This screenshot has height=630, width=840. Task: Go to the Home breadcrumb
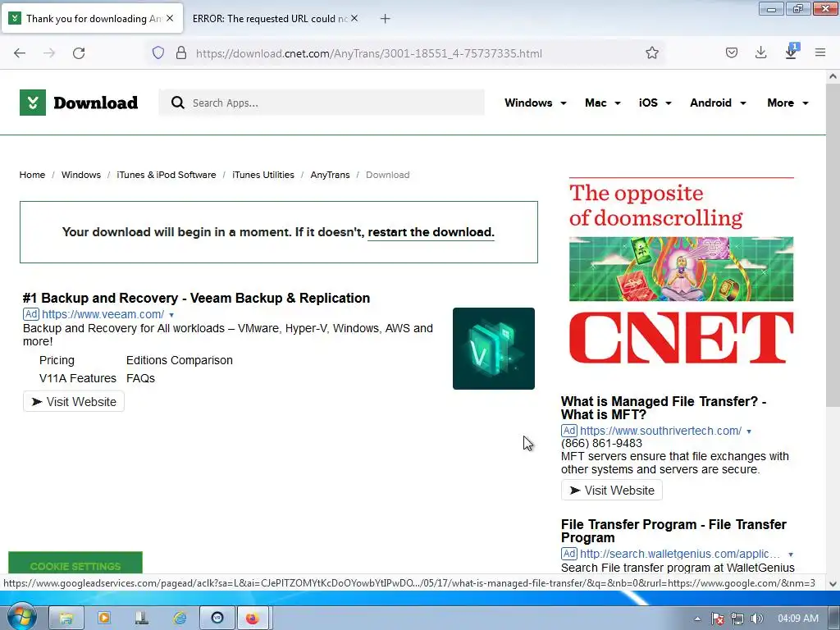pyautogui.click(x=32, y=175)
